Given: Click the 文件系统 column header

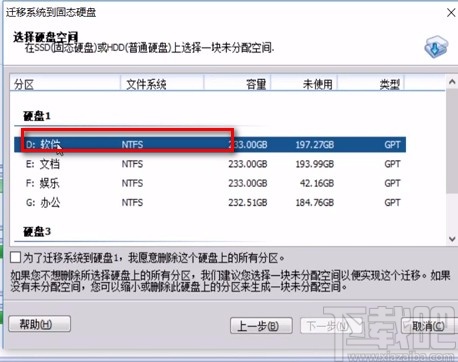Looking at the screenshot, I should (x=162, y=83).
